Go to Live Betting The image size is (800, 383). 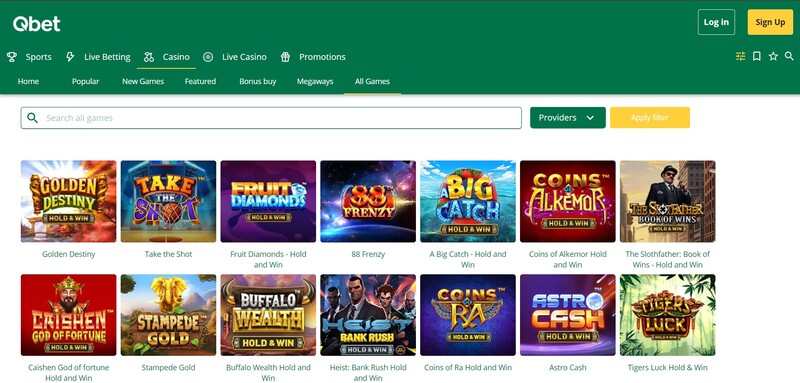coord(107,57)
